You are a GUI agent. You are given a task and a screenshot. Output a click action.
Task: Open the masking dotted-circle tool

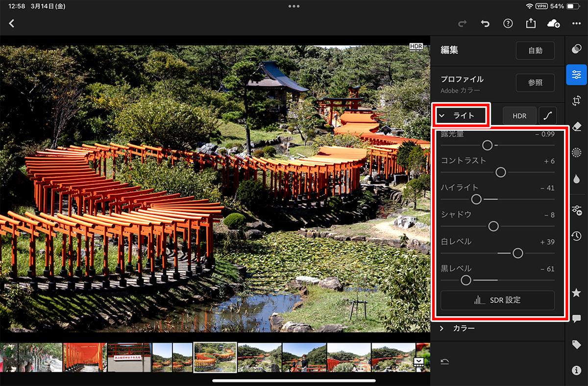[x=576, y=153]
